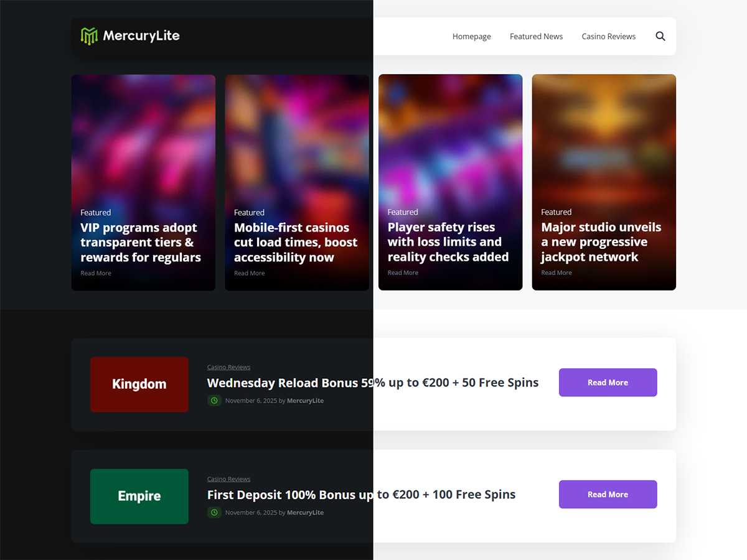Click the clock icon beside Empire post date
This screenshot has height=560, width=747.
tap(214, 512)
